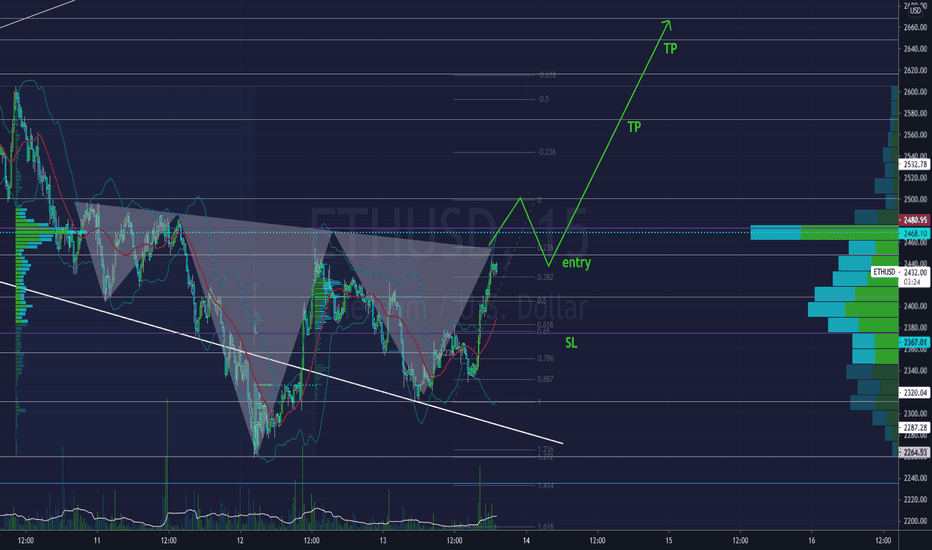Click the 2400.00 price scale value
Image resolution: width=932 pixels, height=550 pixels.
pos(915,306)
